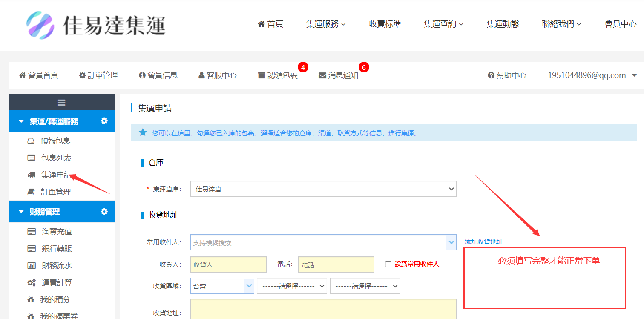The height and width of the screenshot is (319, 644).
Task: Click the gift icon beside 我的積分
Action: pos(31,300)
